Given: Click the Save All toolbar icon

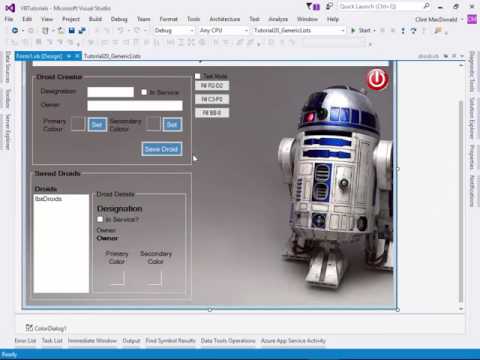Looking at the screenshot, I should click(x=82, y=30).
